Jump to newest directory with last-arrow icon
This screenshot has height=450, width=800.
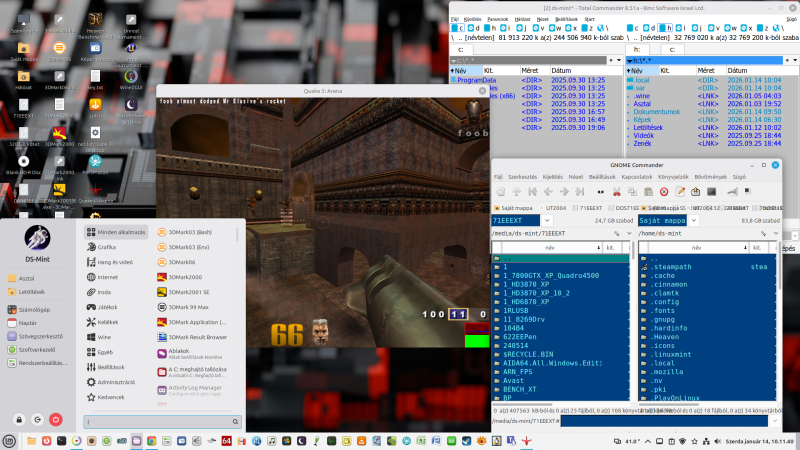[x=580, y=192]
